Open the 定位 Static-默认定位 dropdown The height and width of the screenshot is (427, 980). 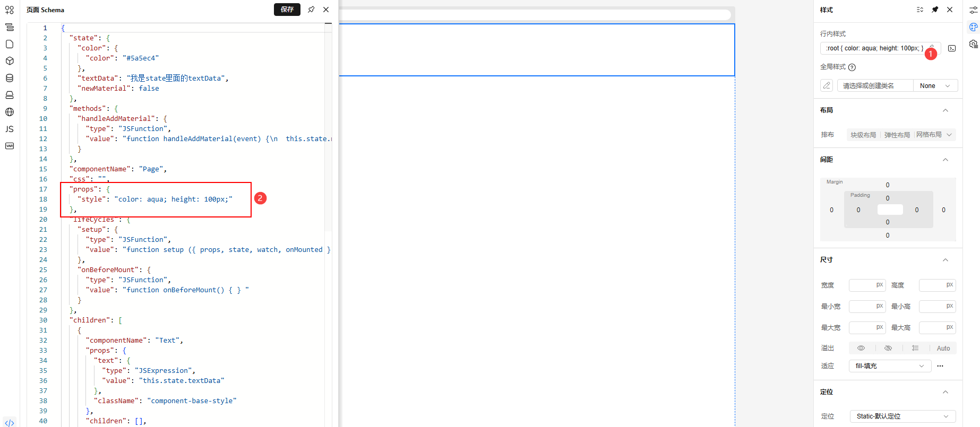coord(902,416)
